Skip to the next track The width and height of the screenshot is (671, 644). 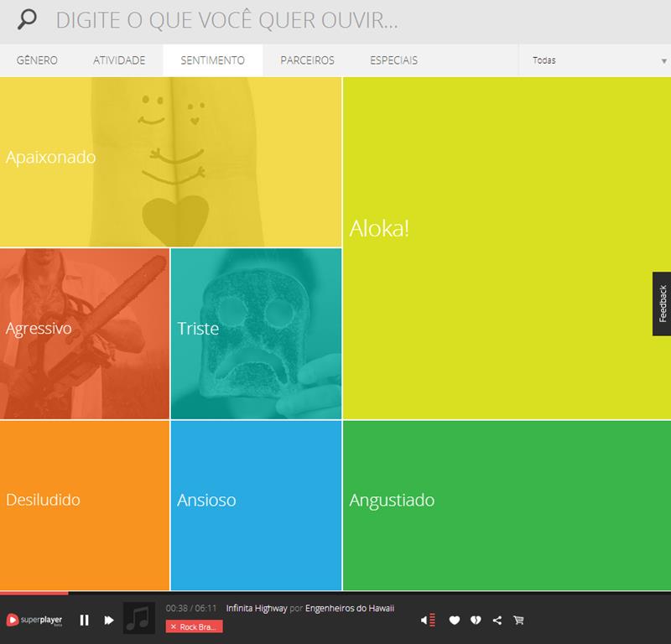click(109, 620)
